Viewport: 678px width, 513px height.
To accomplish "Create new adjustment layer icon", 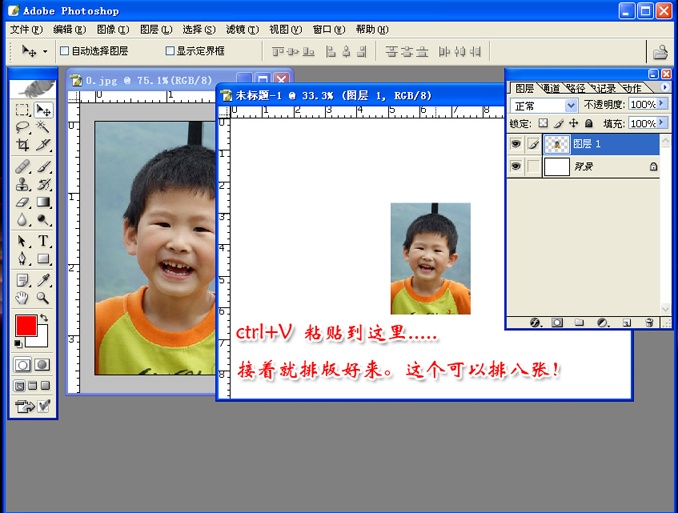I will click(603, 323).
